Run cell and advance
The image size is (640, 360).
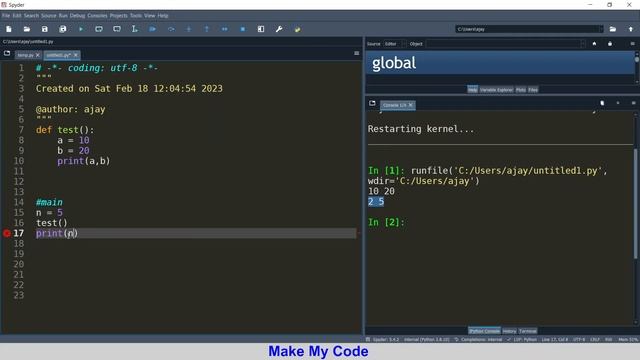(117, 29)
